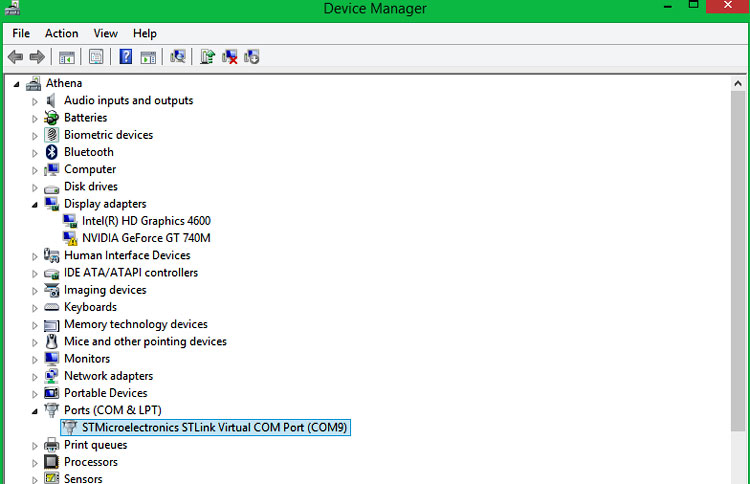The width and height of the screenshot is (750, 484).
Task: Select Intel(R) HD Graphics 4600 device
Action: [146, 221]
